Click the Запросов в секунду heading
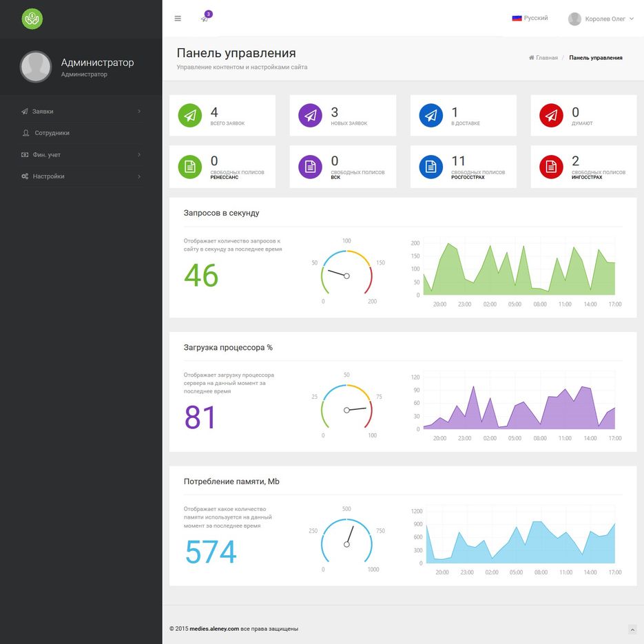 [x=221, y=213]
